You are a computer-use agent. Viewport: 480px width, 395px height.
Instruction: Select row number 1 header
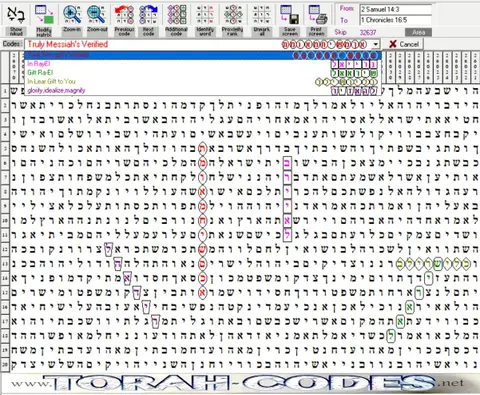[5, 91]
